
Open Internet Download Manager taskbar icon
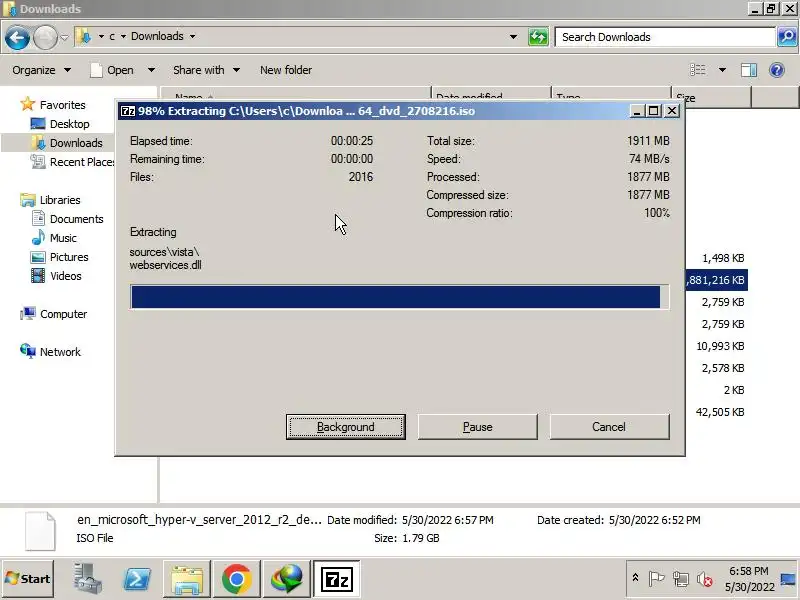[286, 579]
